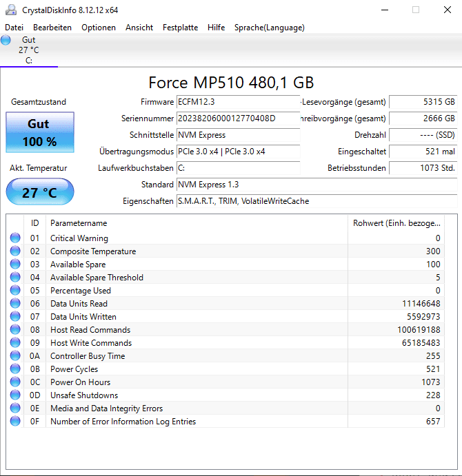Click ID cell 0C of Power On Hours

35,382
